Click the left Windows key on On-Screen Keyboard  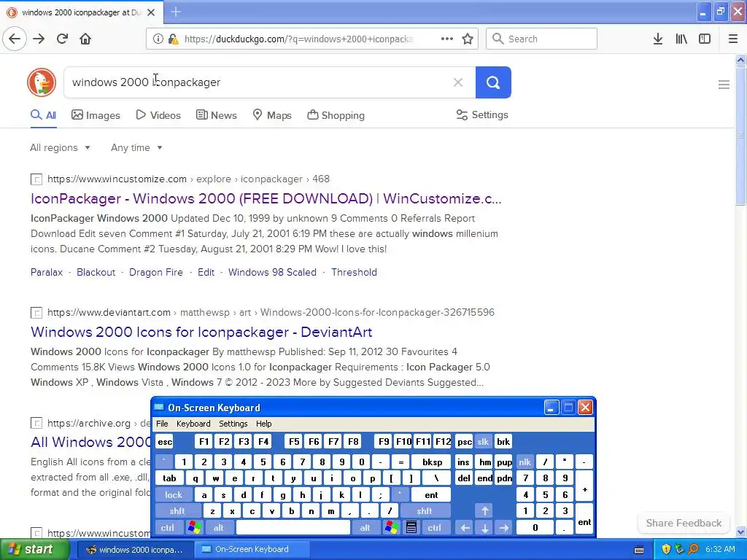[x=194, y=528]
